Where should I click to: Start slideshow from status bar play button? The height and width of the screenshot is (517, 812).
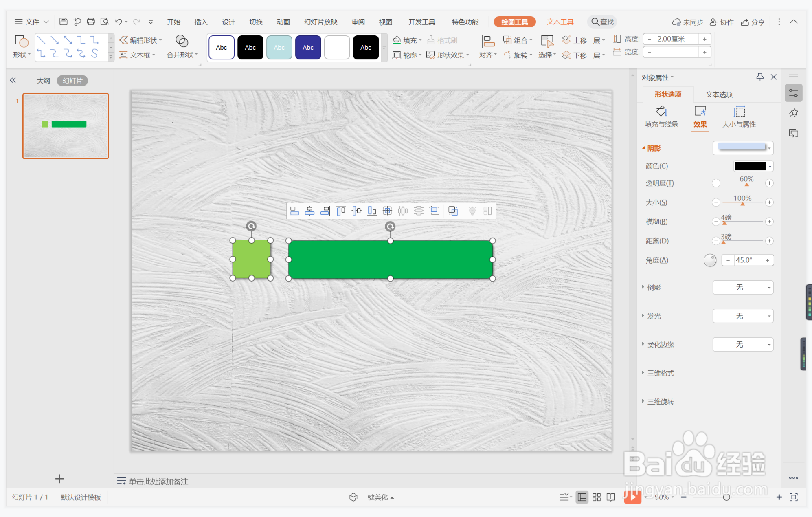[632, 497]
